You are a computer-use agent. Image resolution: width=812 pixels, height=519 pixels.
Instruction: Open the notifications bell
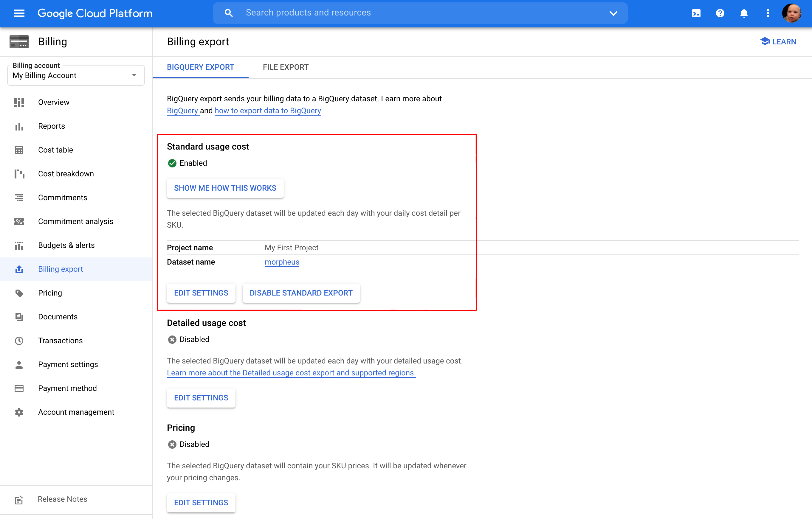pyautogui.click(x=743, y=13)
